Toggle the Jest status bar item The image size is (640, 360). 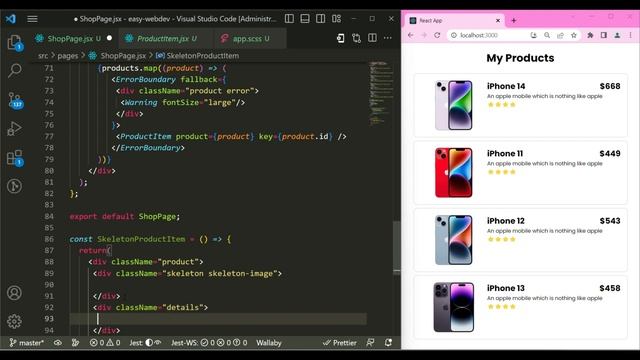click(145, 343)
